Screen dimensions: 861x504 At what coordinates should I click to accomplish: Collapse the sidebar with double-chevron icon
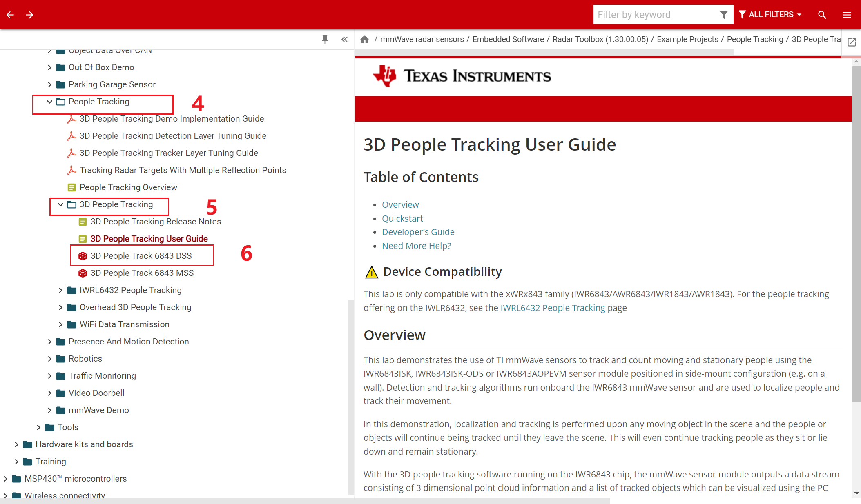344,39
